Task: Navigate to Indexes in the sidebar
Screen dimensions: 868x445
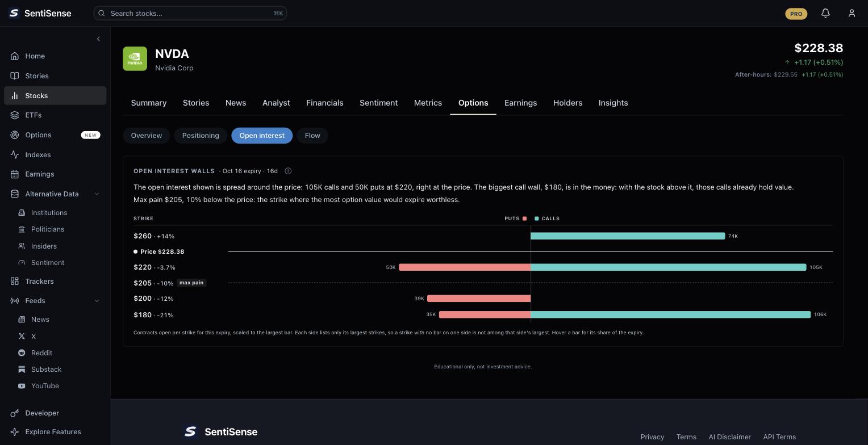Action: click(55, 155)
